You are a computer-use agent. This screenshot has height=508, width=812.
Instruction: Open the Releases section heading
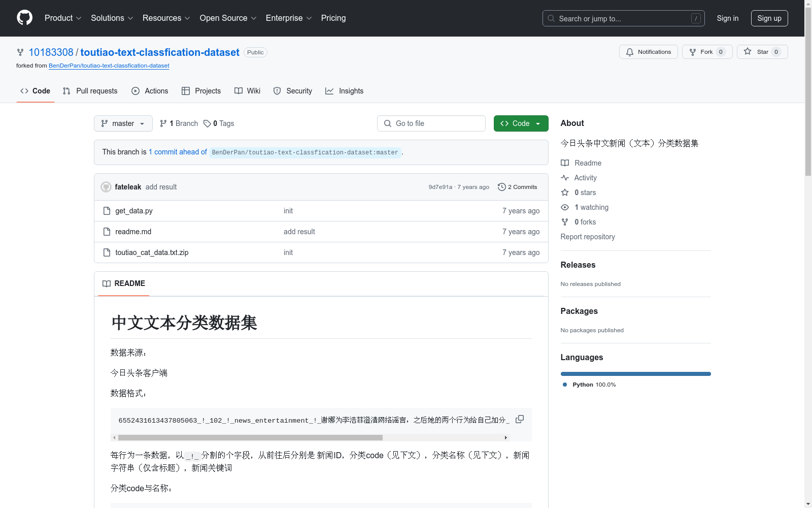point(578,265)
